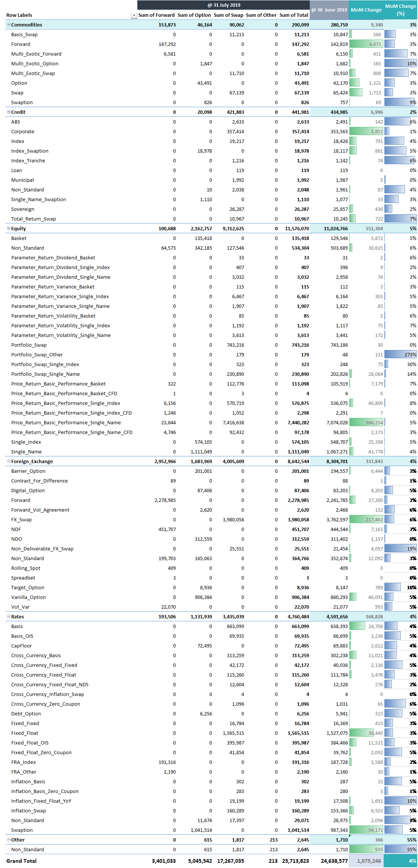Select the Foreign_Exchange MoM change 337,843
418x868 pixels.
tap(374, 461)
